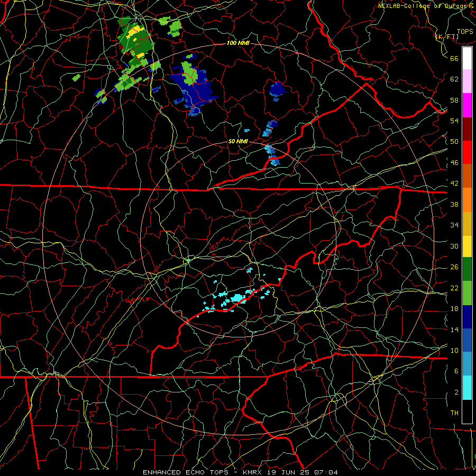Click the 50 NMI range ring label
Viewport: 476px width, 476px height.
point(238,141)
